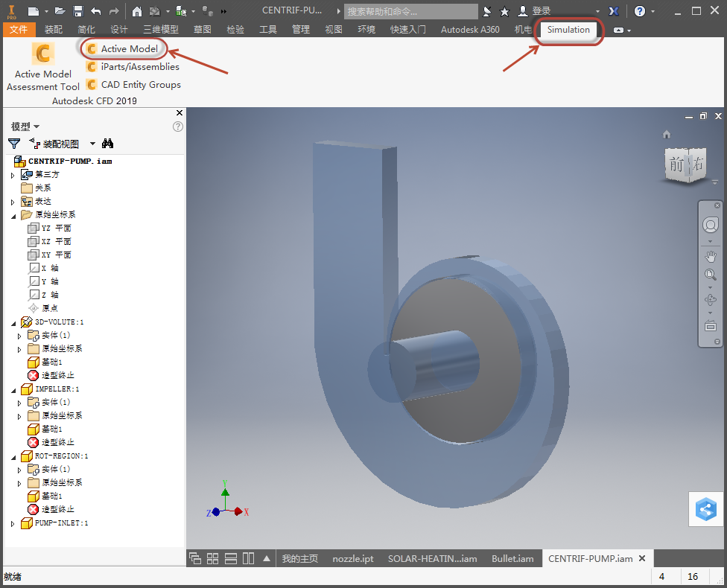Select the Z 轴 work axis

click(44, 295)
